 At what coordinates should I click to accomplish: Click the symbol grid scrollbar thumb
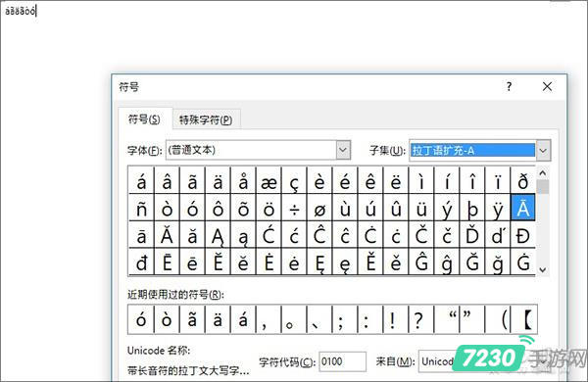click(x=543, y=187)
